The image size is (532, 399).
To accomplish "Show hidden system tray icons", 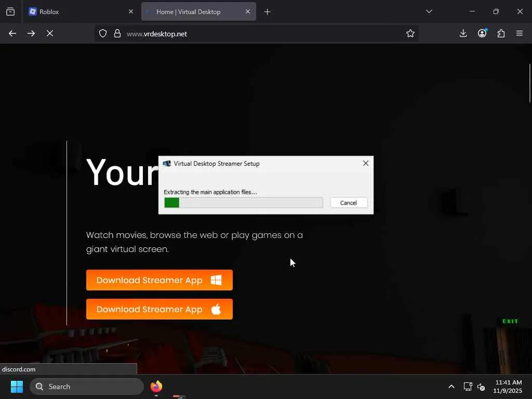I will pyautogui.click(x=451, y=387).
